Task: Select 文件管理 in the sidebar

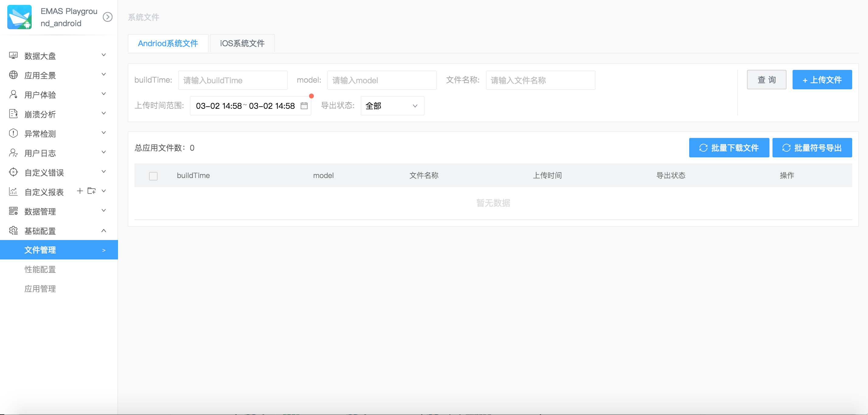Action: [59, 250]
